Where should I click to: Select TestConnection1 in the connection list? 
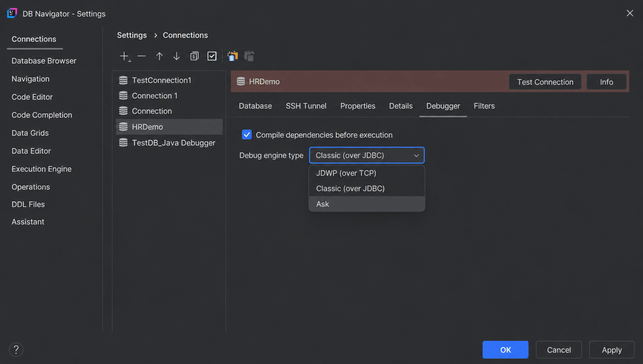[169, 80]
